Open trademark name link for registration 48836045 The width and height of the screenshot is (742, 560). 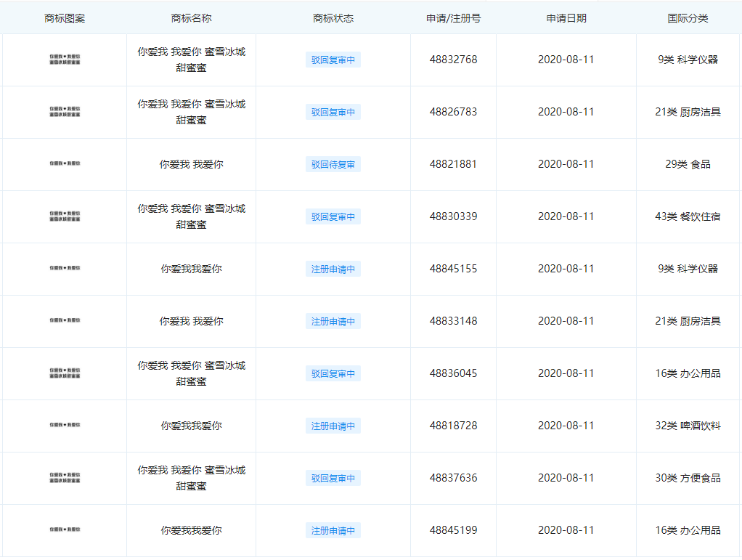191,373
